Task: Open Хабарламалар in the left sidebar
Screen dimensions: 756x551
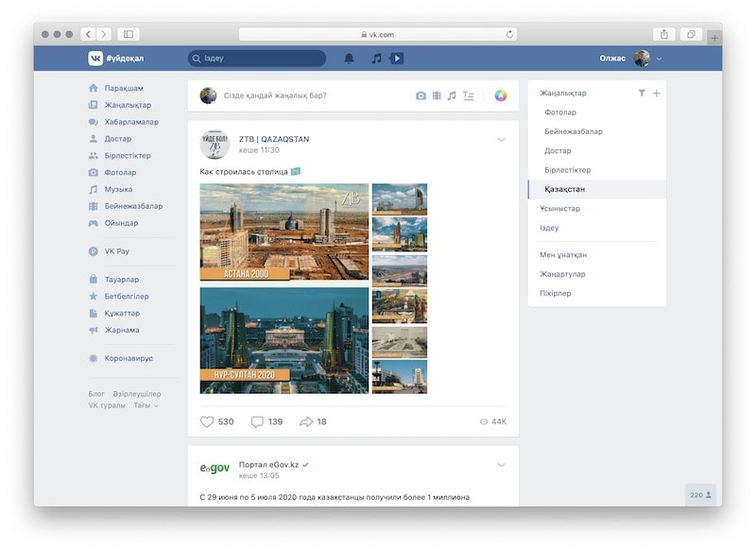Action: click(x=130, y=122)
